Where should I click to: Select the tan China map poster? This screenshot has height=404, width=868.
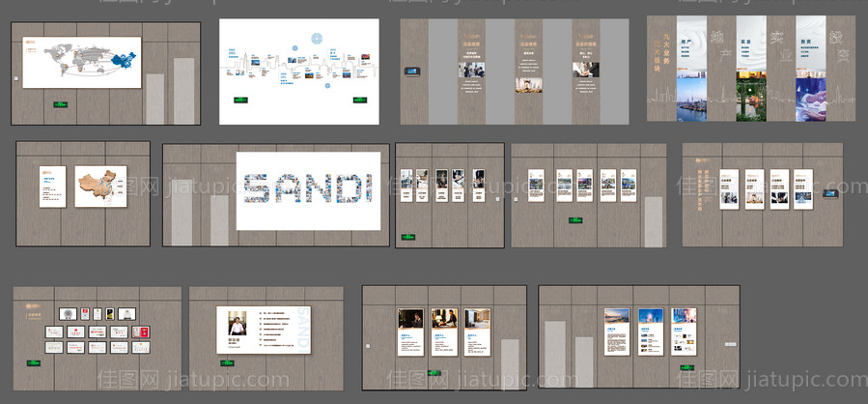(x=100, y=186)
